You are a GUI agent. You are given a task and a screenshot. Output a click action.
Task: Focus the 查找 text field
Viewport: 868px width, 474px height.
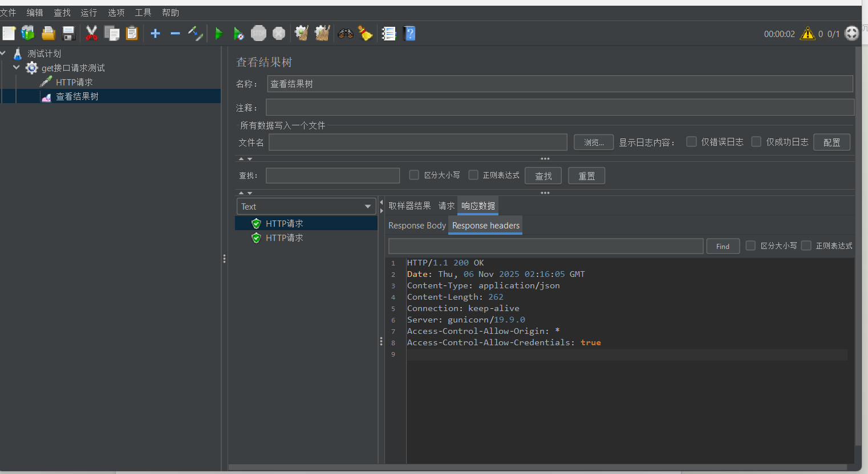point(333,175)
